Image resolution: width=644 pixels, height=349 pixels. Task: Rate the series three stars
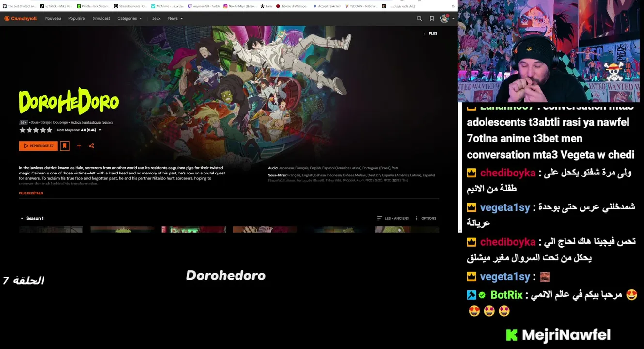click(x=36, y=130)
